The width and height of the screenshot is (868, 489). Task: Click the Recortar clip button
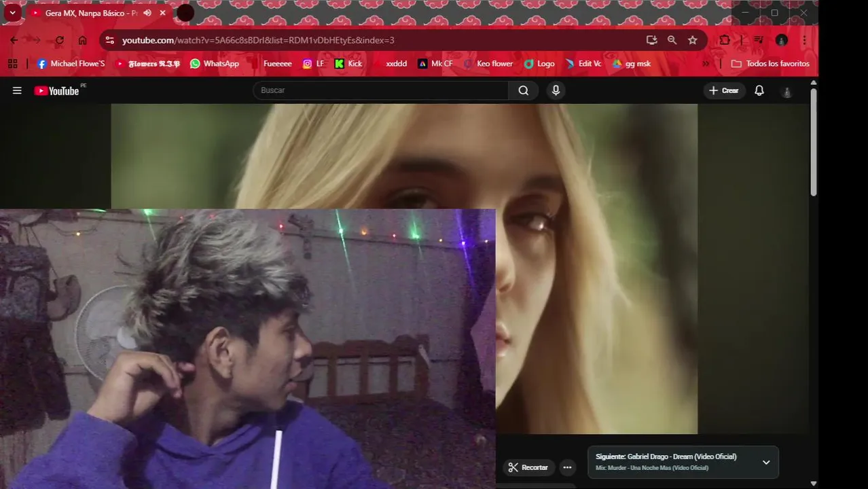pyautogui.click(x=528, y=467)
